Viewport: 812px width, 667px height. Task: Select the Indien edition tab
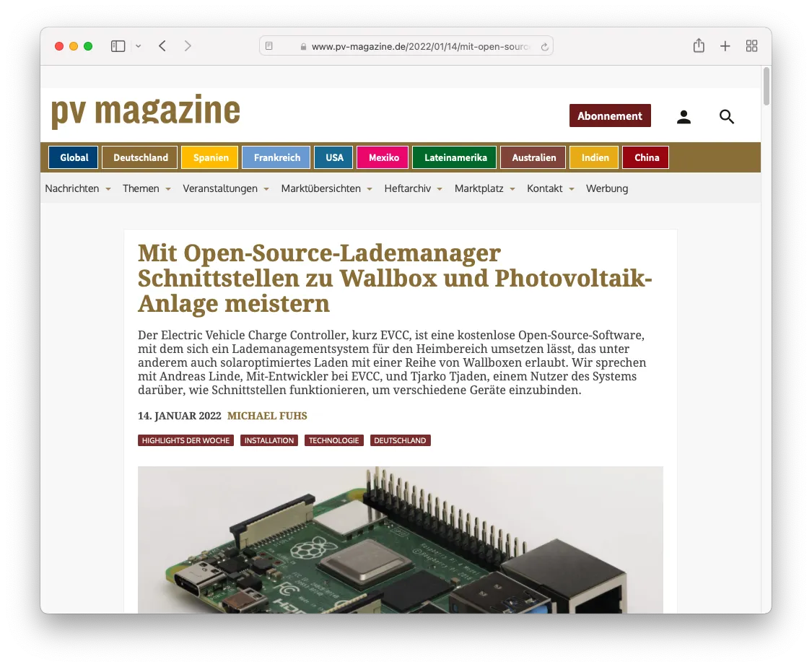coord(594,157)
